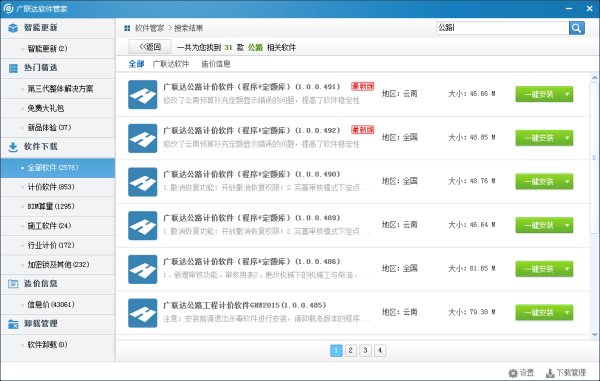The image size is (600, 381).
Task: Select 信息价 (43061) in sidebar
Action: 58,305
